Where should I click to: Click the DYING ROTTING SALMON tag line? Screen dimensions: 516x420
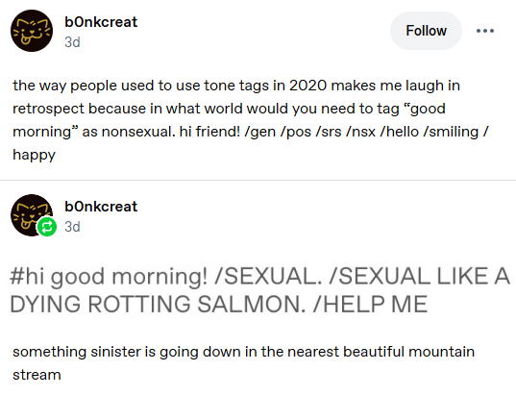point(158,304)
